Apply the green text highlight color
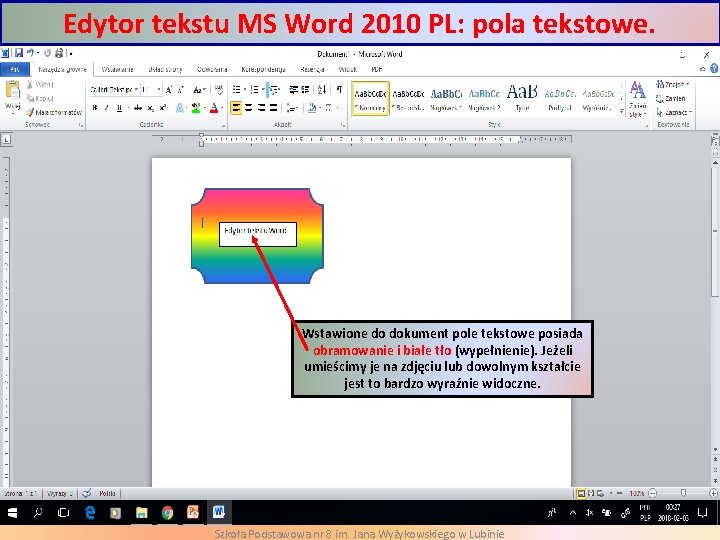The height and width of the screenshot is (540, 720). tap(196, 108)
